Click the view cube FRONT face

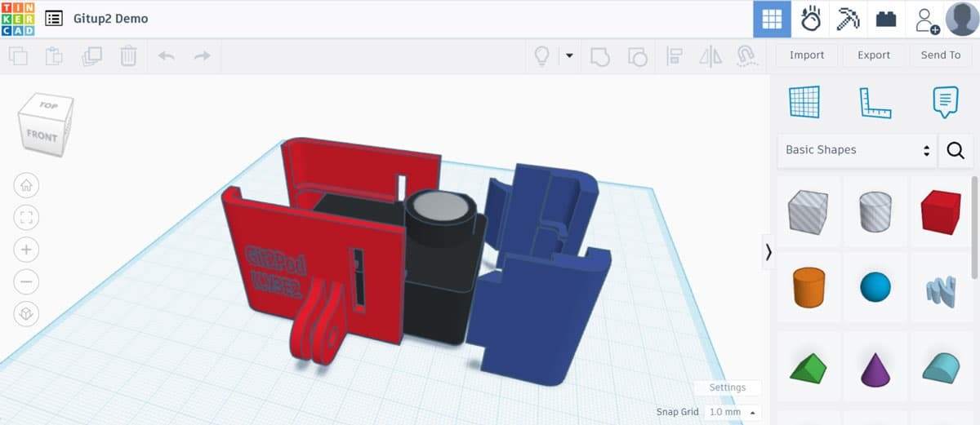tap(41, 135)
